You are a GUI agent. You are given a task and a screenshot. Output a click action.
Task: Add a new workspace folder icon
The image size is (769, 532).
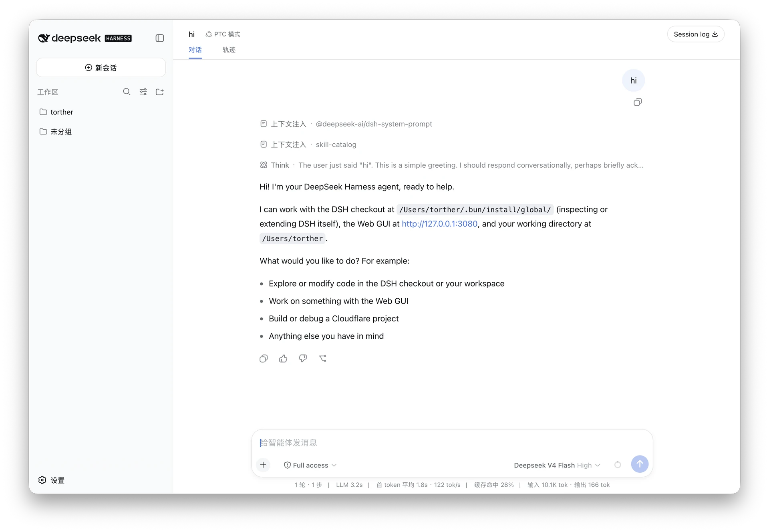click(x=159, y=92)
